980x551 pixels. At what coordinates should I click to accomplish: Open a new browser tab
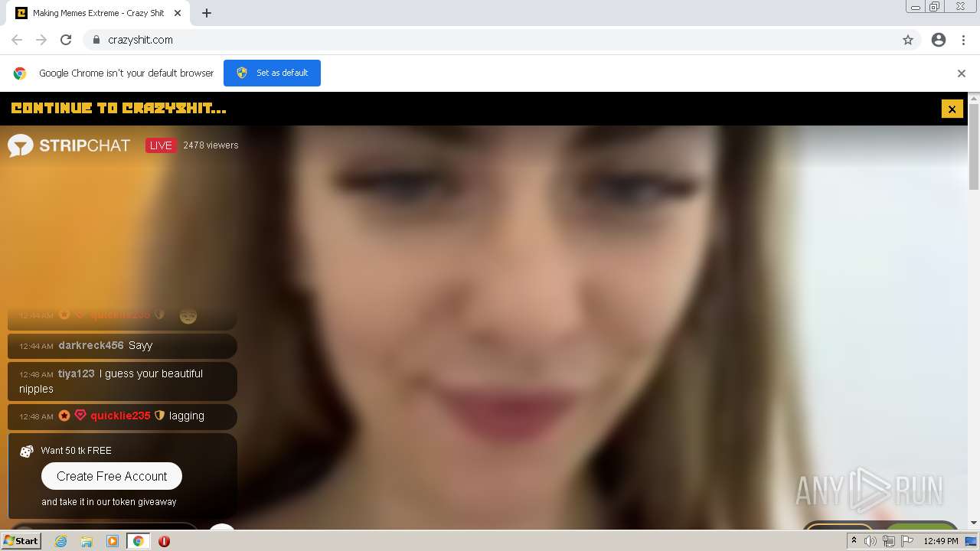click(207, 13)
